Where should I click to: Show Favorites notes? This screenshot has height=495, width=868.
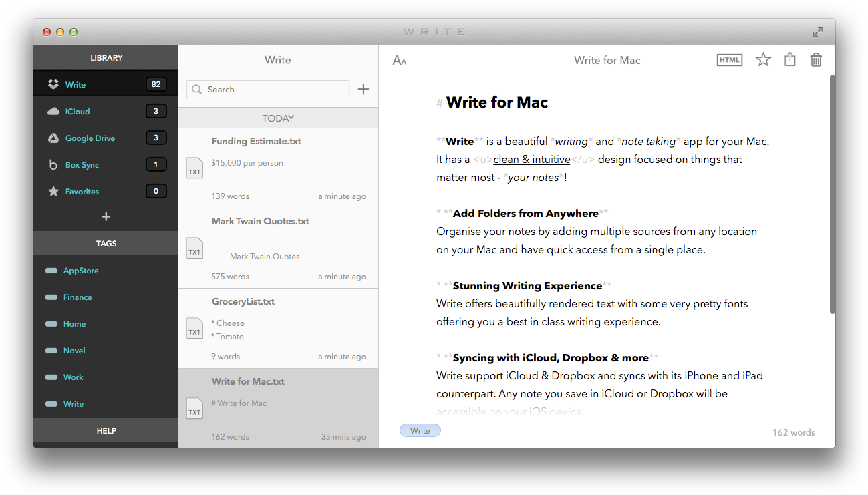[x=106, y=191]
